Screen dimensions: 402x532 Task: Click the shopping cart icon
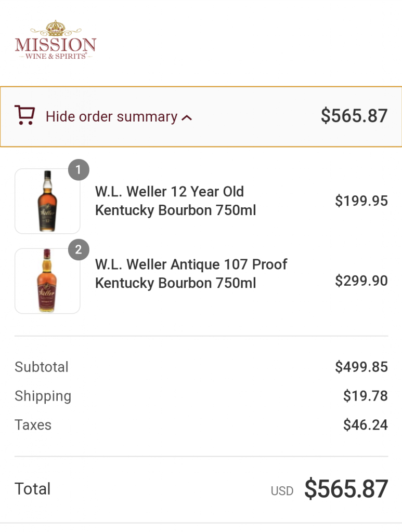coord(24,115)
